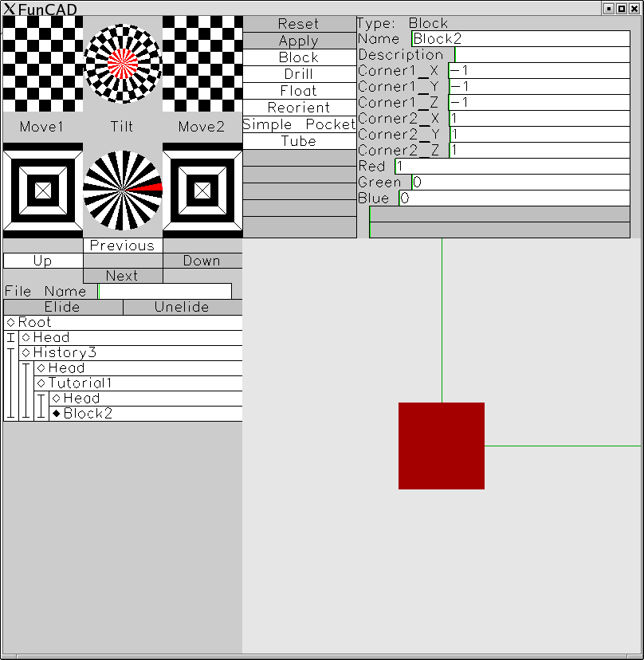The width and height of the screenshot is (644, 660).
Task: Click the Next navigation button
Action: pos(123,276)
